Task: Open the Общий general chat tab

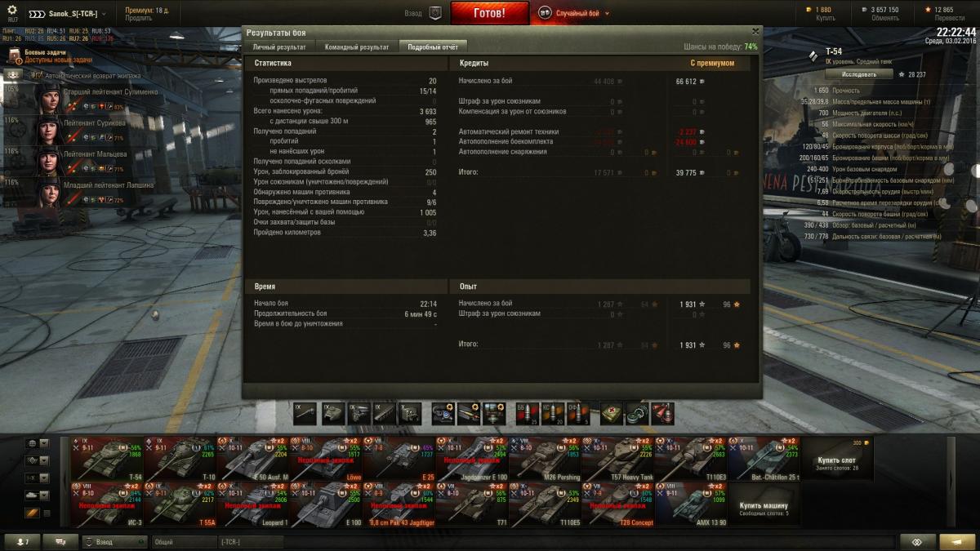Action: [184, 542]
